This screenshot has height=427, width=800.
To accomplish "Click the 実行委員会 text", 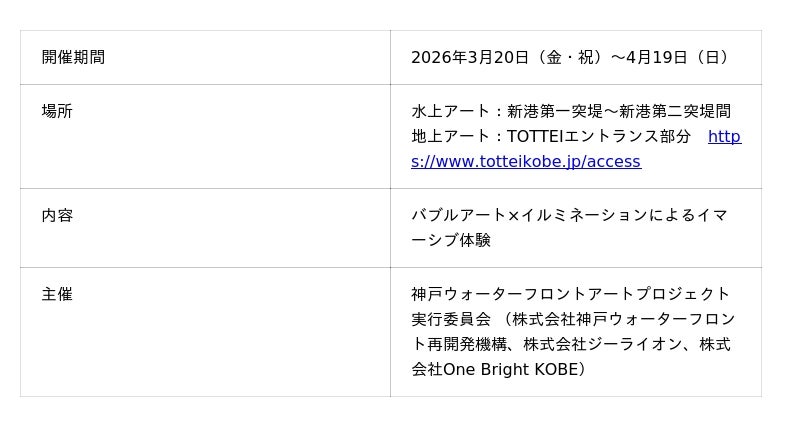I will [x=451, y=319].
